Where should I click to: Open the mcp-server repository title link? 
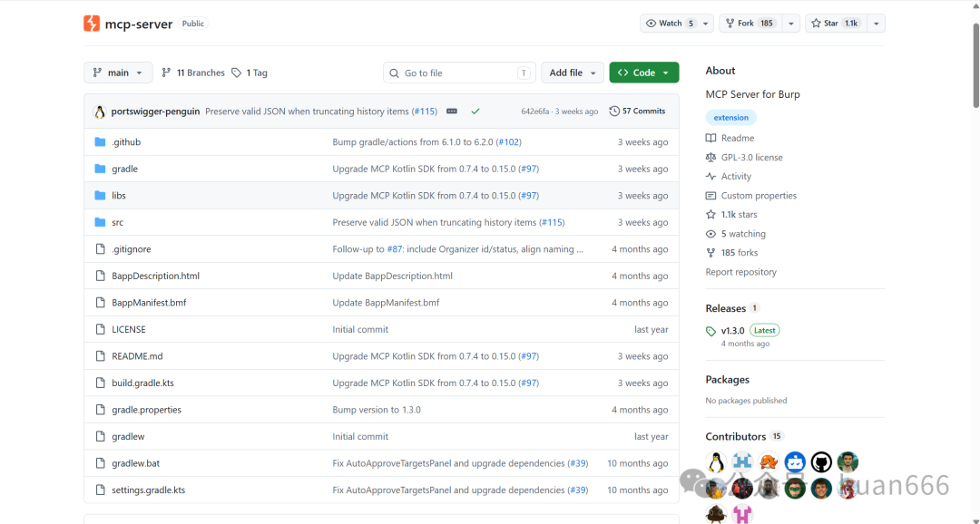[x=139, y=24]
